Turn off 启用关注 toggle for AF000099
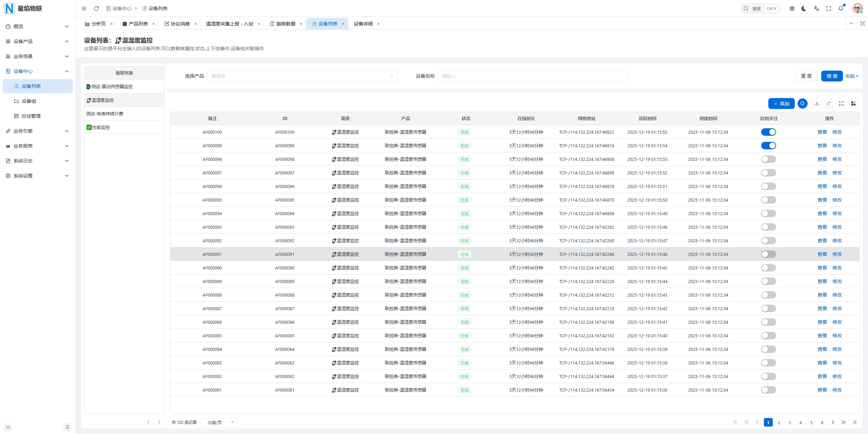The height and width of the screenshot is (434, 868). [x=768, y=146]
